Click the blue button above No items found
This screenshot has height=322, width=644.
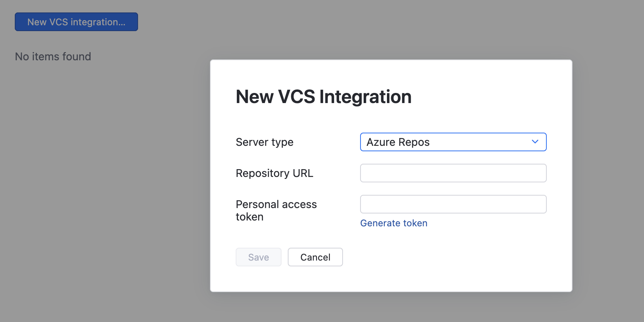coord(76,22)
